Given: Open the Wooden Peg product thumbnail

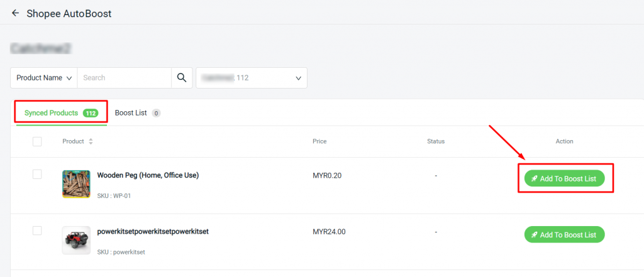Looking at the screenshot, I should [76, 184].
